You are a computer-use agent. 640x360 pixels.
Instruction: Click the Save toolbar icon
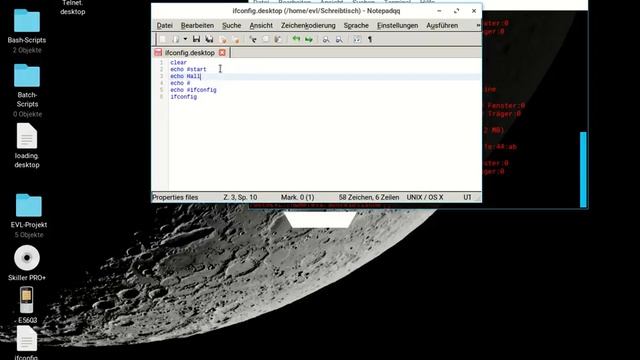coord(196,39)
